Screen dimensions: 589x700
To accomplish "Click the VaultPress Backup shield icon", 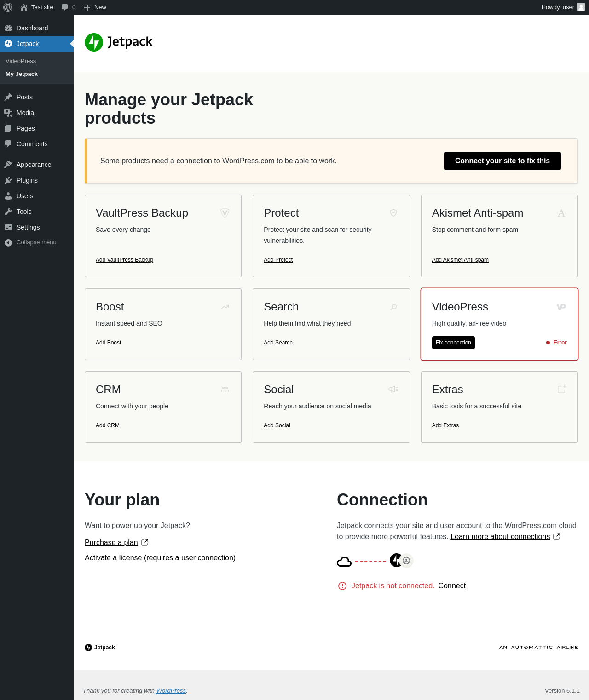I will coord(225,213).
